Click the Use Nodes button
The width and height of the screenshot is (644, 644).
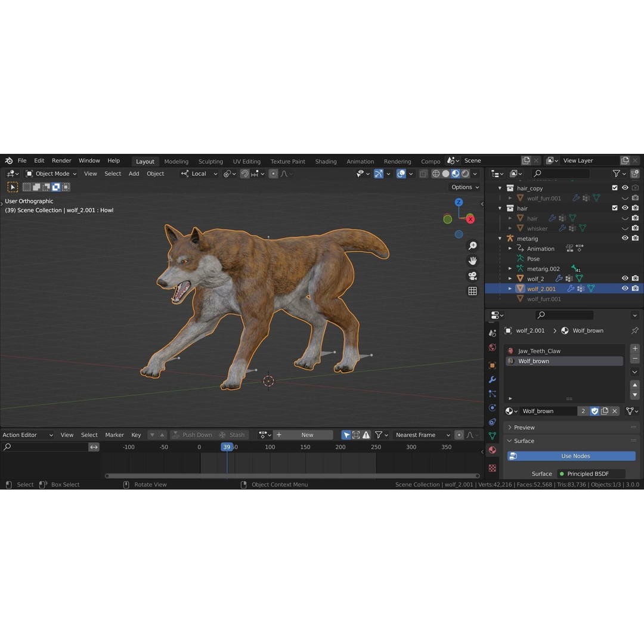pos(571,456)
